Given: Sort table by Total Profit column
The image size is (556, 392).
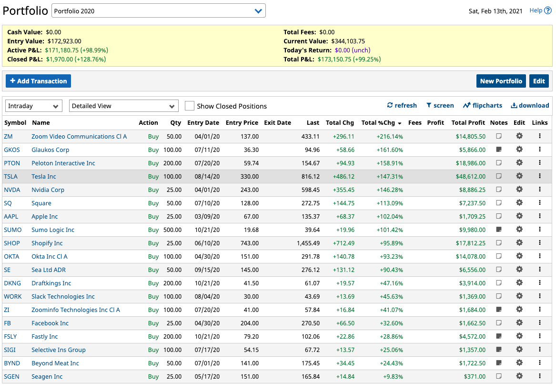Looking at the screenshot, I should (468, 122).
